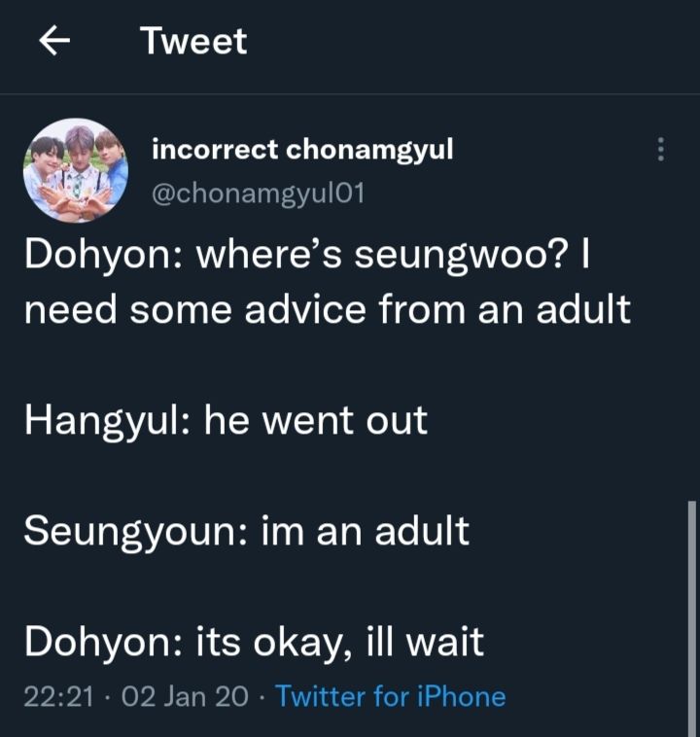Click the word "seungwoo?" in the tweet
700x737 pixels.
click(459, 258)
